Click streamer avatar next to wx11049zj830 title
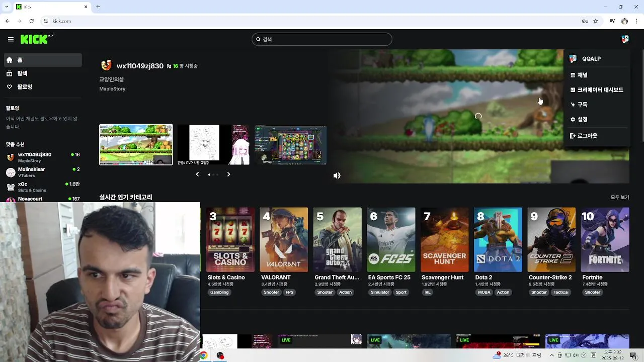 106,65
